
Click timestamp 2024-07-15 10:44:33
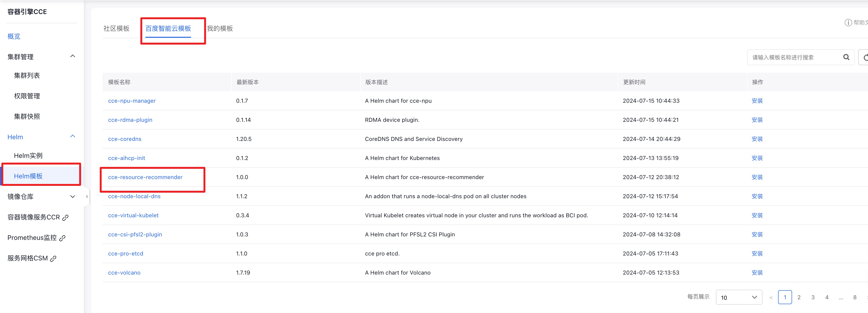point(651,101)
